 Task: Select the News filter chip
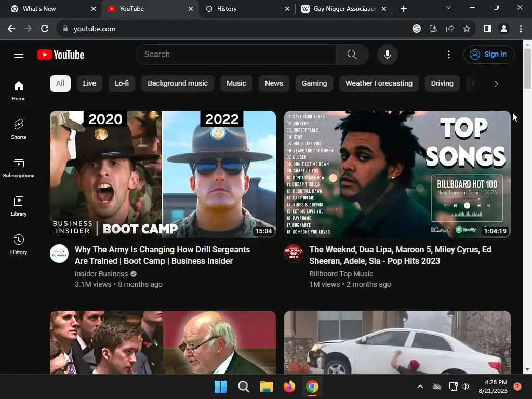pos(274,84)
